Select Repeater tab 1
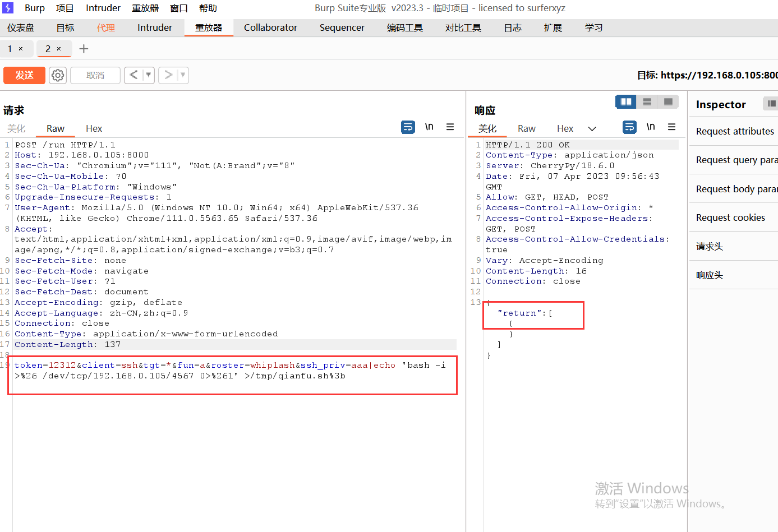Viewport: 778px width, 532px height. (10, 49)
